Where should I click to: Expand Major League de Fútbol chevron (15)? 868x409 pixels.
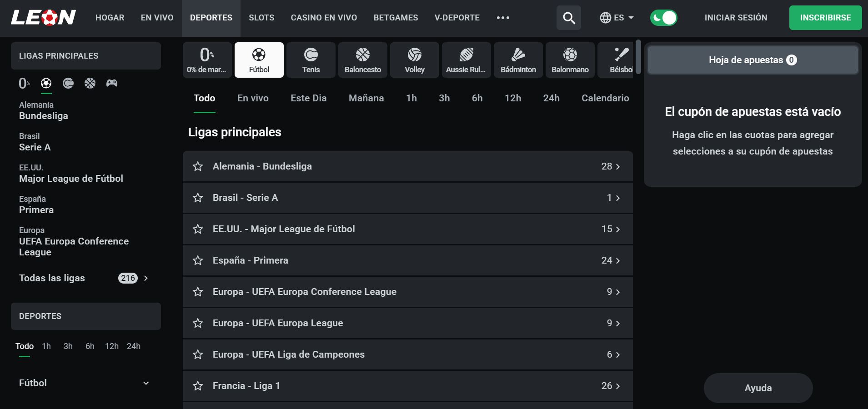click(x=617, y=229)
